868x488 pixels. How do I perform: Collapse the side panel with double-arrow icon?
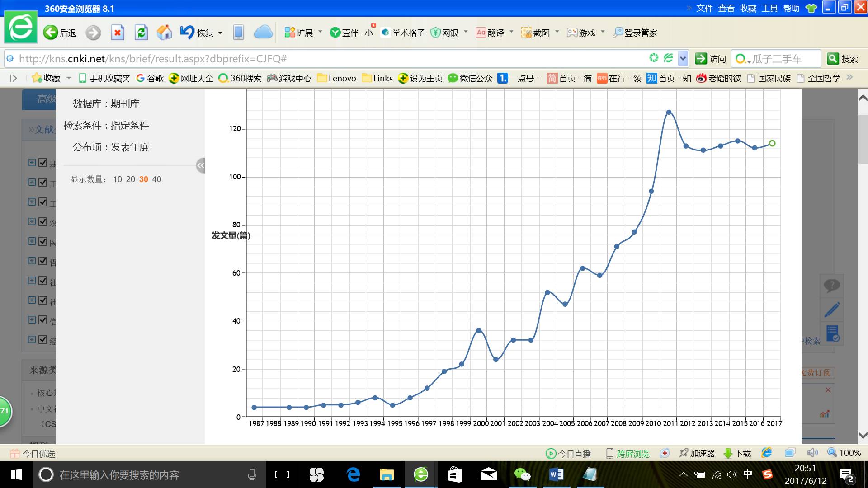[x=200, y=166]
